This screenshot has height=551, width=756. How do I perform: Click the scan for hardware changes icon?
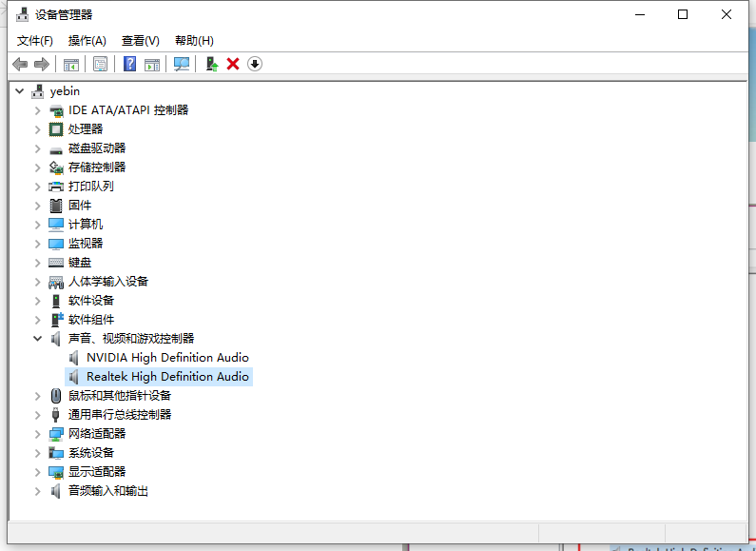pos(182,64)
